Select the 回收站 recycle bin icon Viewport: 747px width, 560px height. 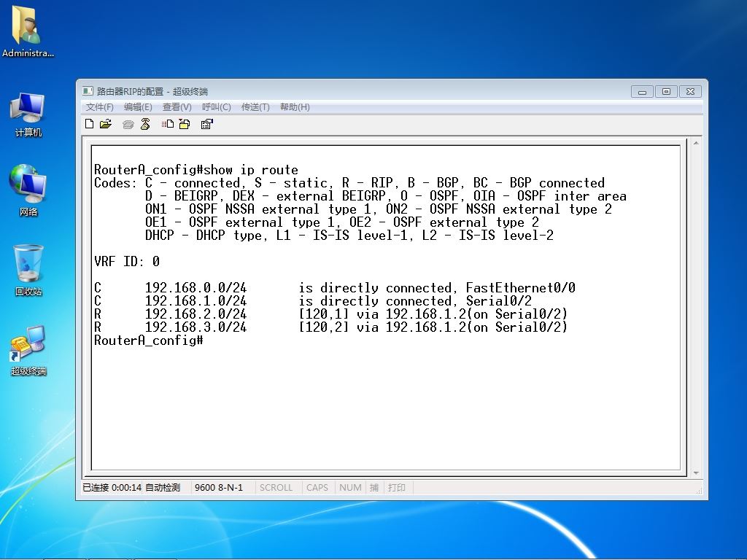point(28,271)
